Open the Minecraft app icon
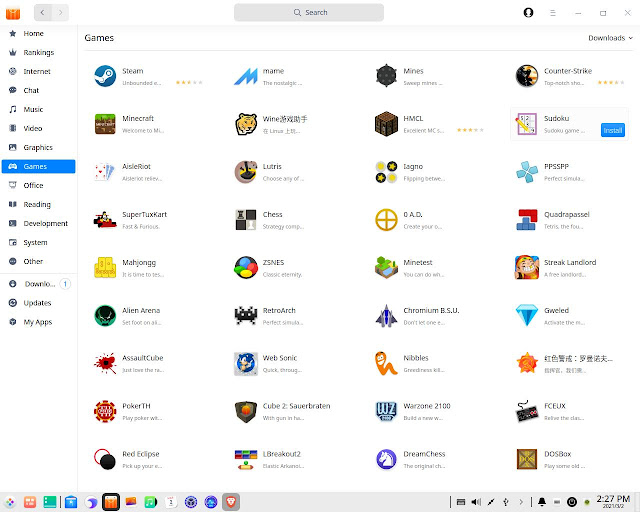Viewport: 640px width, 512px height. point(105,124)
